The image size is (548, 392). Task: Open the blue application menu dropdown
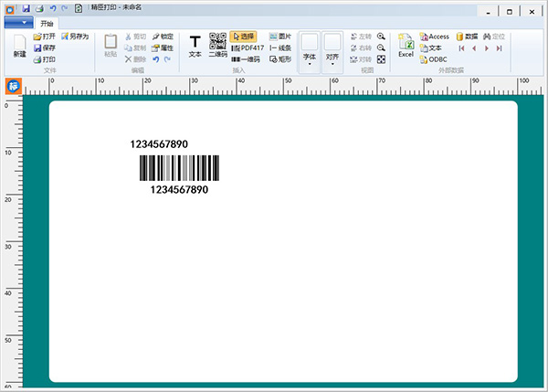point(19,23)
